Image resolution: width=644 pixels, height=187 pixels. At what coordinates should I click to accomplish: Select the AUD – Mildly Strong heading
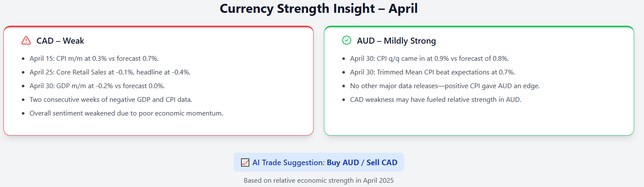(x=396, y=41)
